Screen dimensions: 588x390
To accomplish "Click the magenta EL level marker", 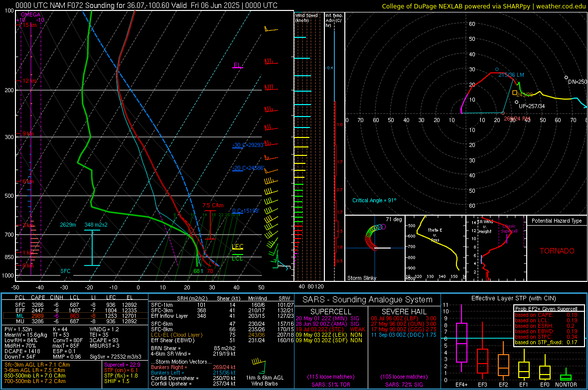I will click(237, 66).
